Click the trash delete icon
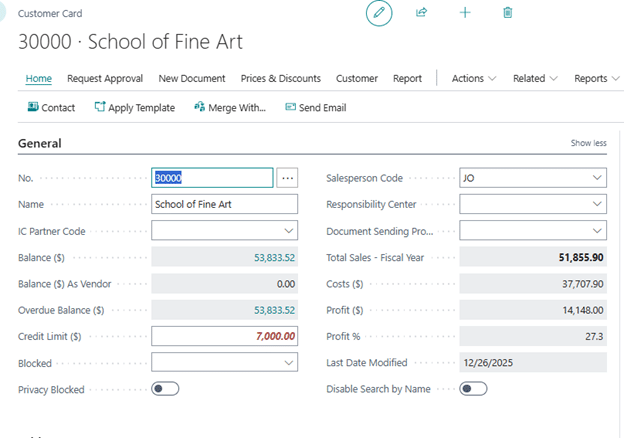The height and width of the screenshot is (438, 624). tap(508, 13)
